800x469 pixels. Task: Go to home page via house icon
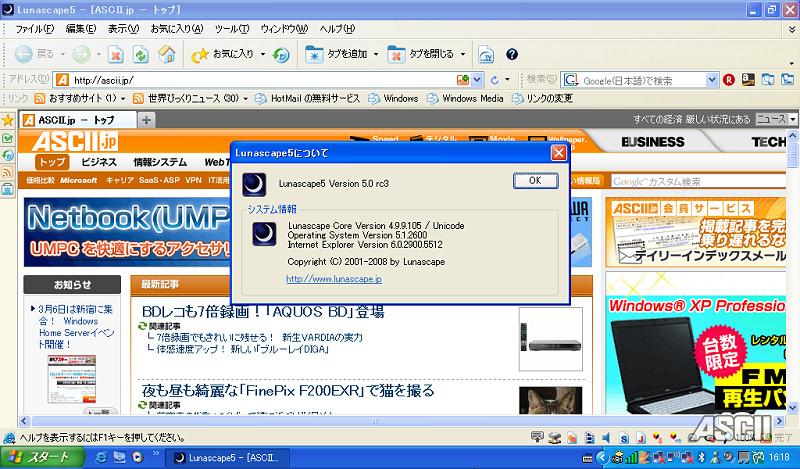tap(167, 54)
